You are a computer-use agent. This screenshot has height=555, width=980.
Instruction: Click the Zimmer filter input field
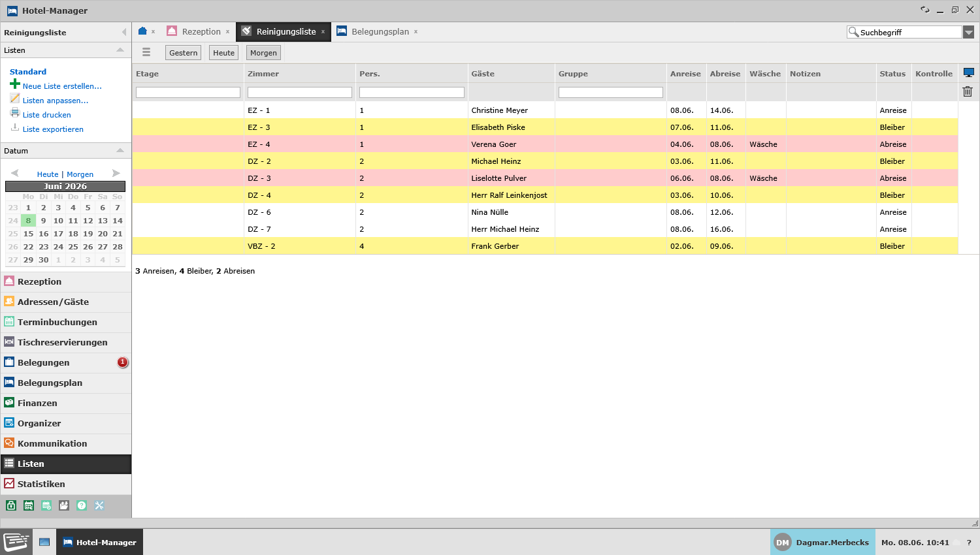click(x=300, y=93)
